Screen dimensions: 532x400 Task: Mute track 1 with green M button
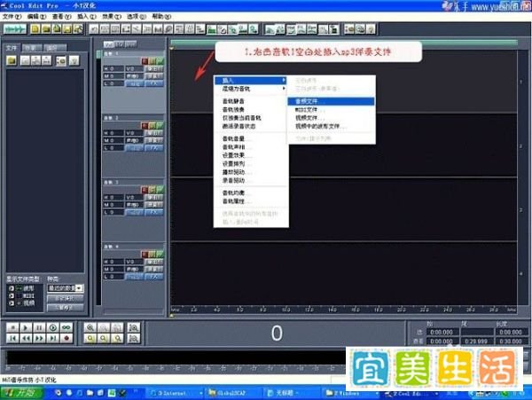pyautogui.click(x=160, y=61)
